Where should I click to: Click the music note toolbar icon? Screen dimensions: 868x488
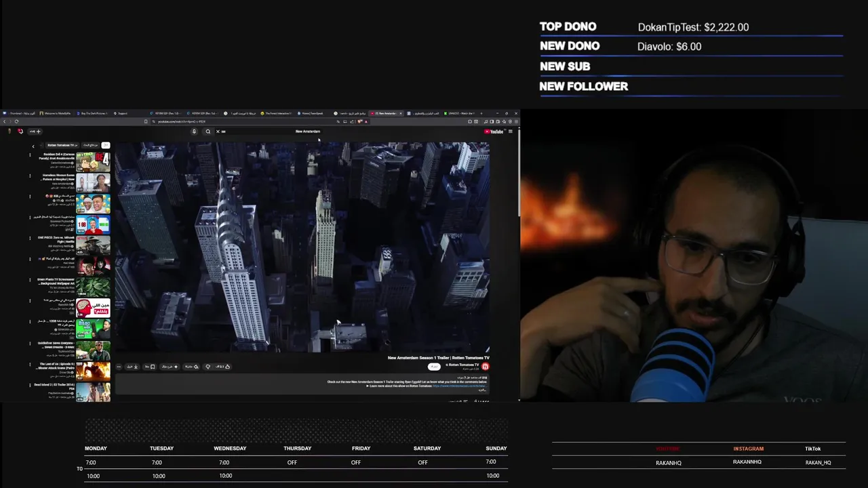(x=486, y=121)
